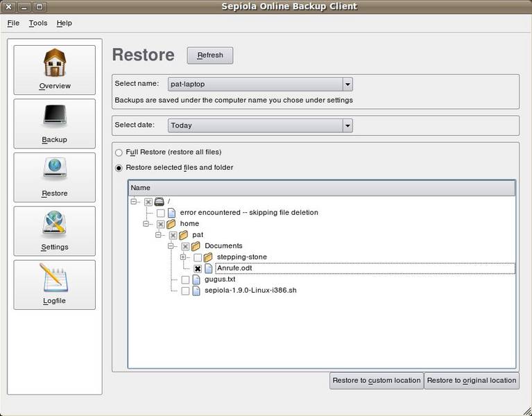Open the Tools menu
This screenshot has height=416, width=532.
(38, 23)
